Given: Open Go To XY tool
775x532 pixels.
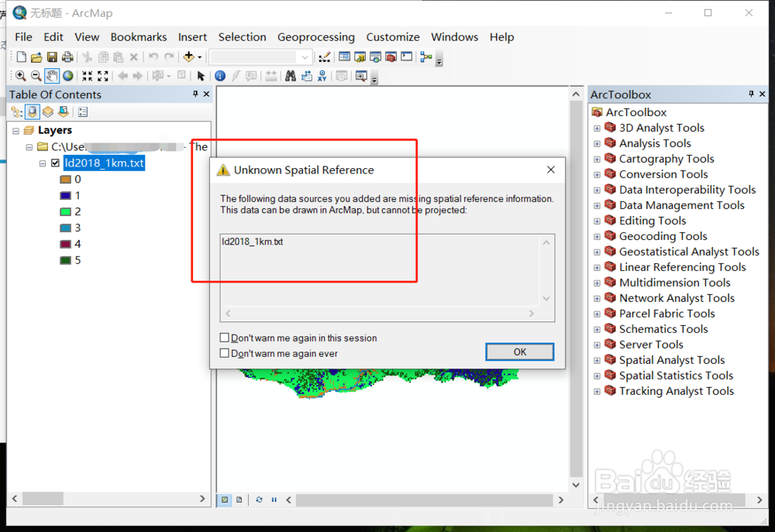Looking at the screenshot, I should click(x=322, y=76).
